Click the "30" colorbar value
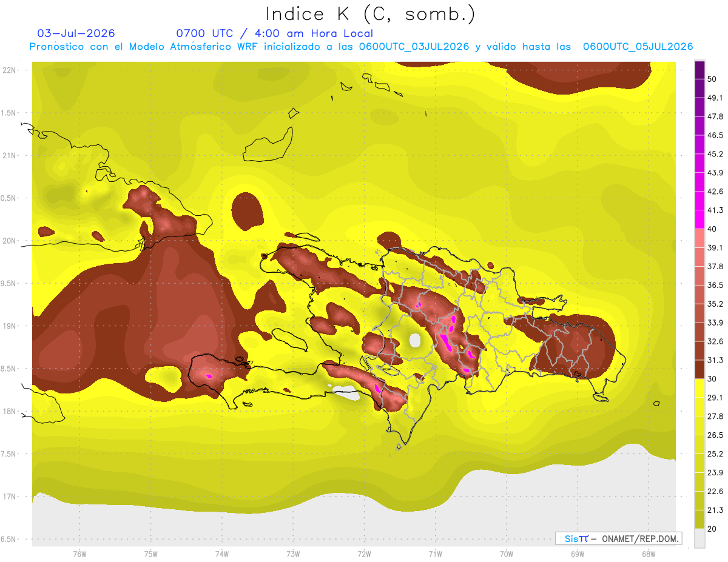728x562 pixels. pyautogui.click(x=712, y=379)
